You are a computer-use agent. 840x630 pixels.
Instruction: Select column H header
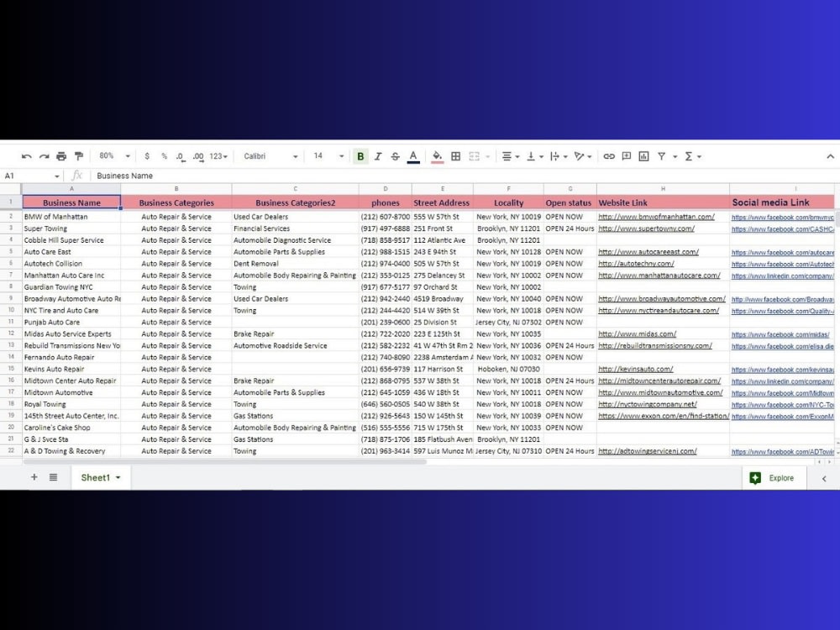(x=663, y=188)
